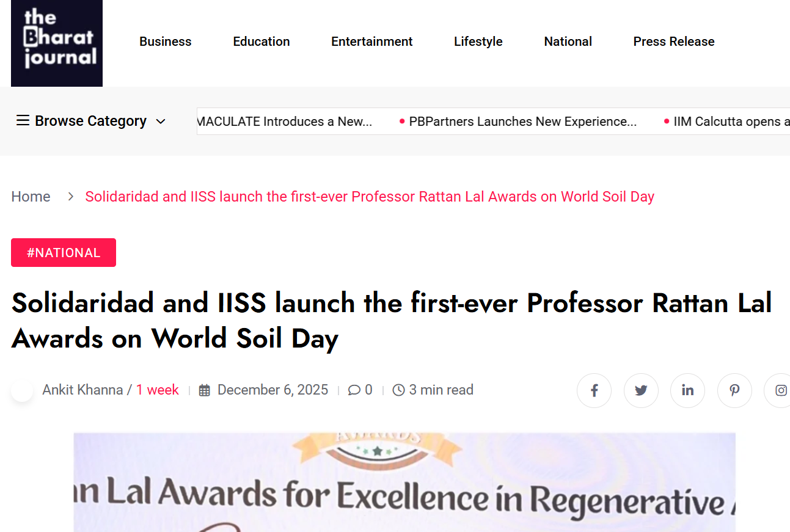The width and height of the screenshot is (790, 532).
Task: Open author Ankit Khanna's profile
Action: pos(82,390)
